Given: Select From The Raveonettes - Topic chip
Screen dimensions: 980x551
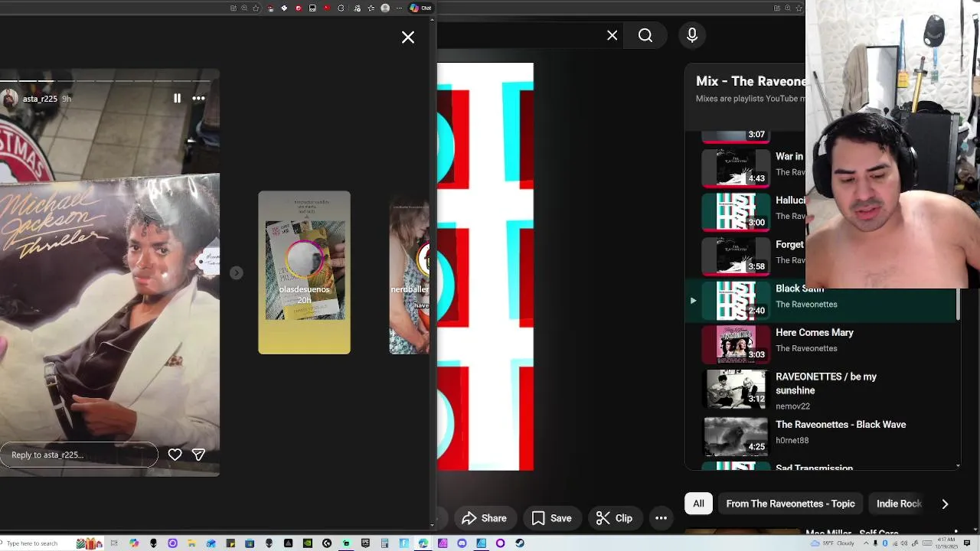Looking at the screenshot, I should (790, 504).
